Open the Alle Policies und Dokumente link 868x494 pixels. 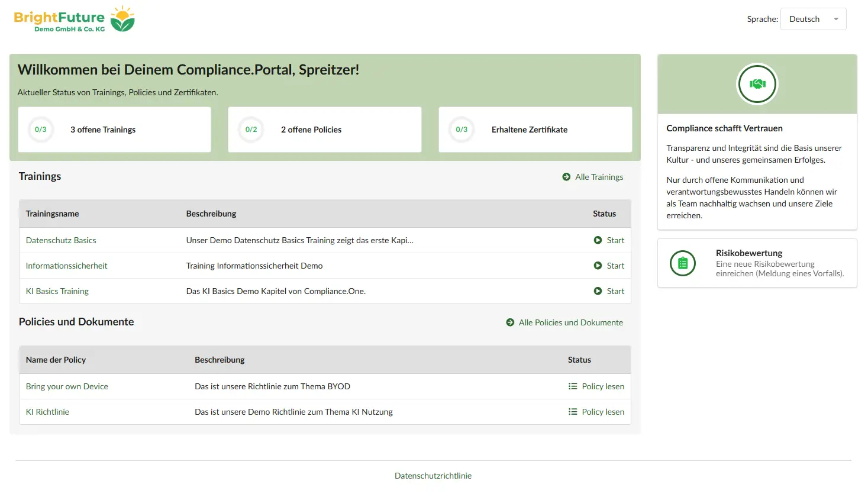tap(570, 322)
